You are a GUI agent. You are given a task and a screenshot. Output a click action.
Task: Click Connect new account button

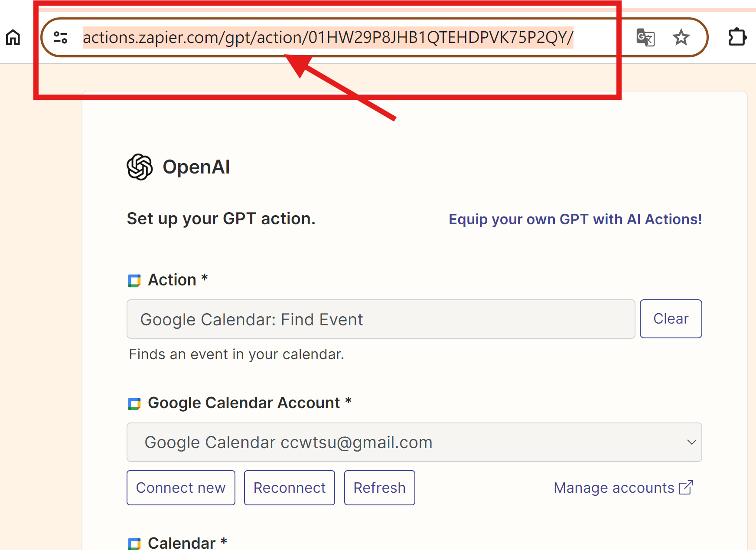click(x=181, y=488)
